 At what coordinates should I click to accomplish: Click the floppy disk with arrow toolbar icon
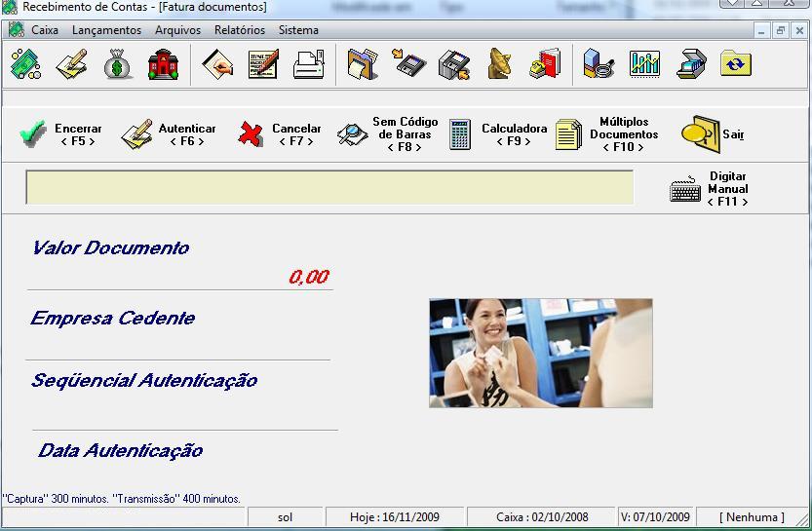[x=409, y=63]
